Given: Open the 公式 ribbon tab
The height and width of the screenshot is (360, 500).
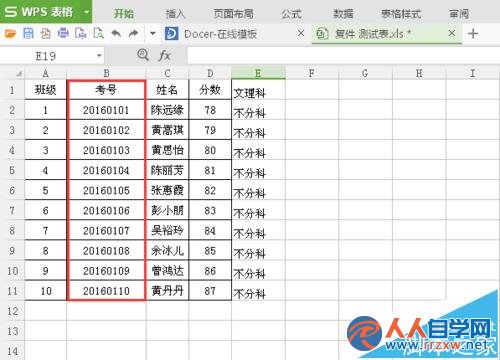Looking at the screenshot, I should click(291, 14).
